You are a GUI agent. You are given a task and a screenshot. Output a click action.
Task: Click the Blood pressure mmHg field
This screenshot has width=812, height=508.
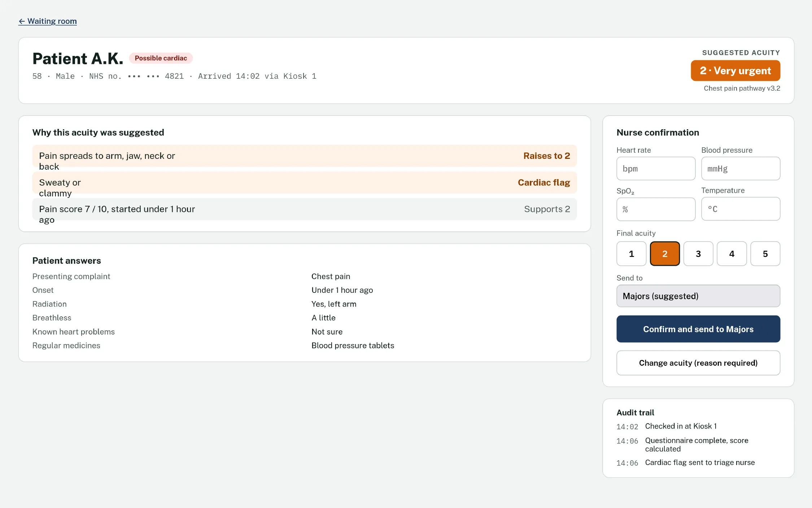coord(741,169)
